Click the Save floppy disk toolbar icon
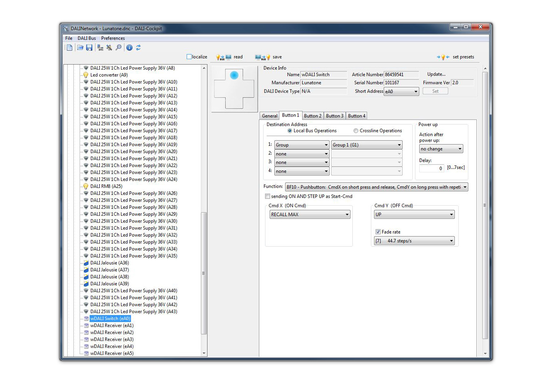 point(89,48)
